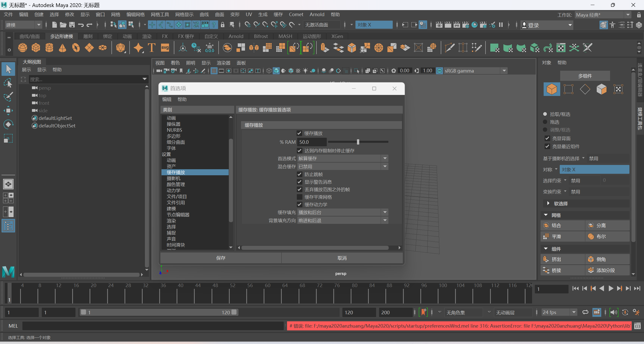Toggle 丢弃播放范围之外的帧 checkbox

(x=299, y=189)
